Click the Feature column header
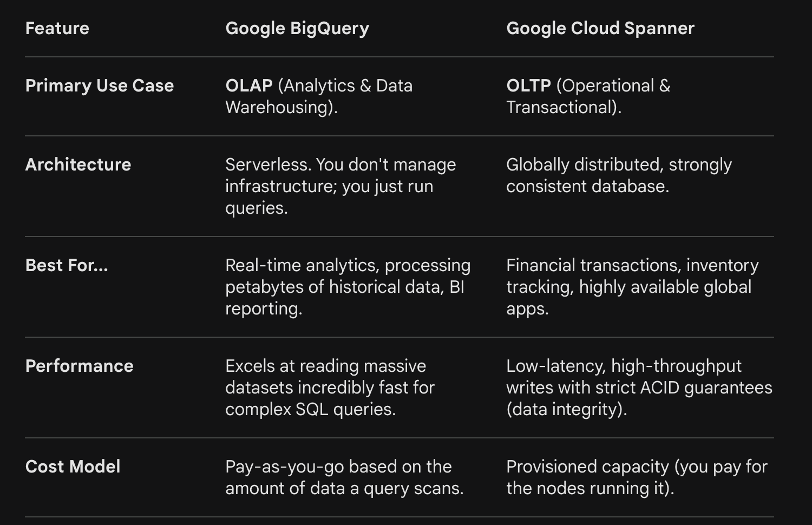 pos(57,28)
